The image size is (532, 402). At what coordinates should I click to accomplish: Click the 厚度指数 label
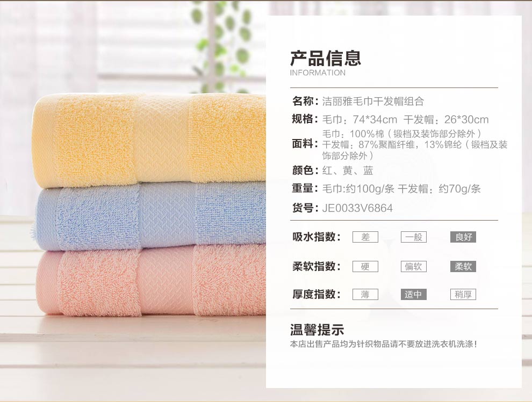[x=317, y=294]
